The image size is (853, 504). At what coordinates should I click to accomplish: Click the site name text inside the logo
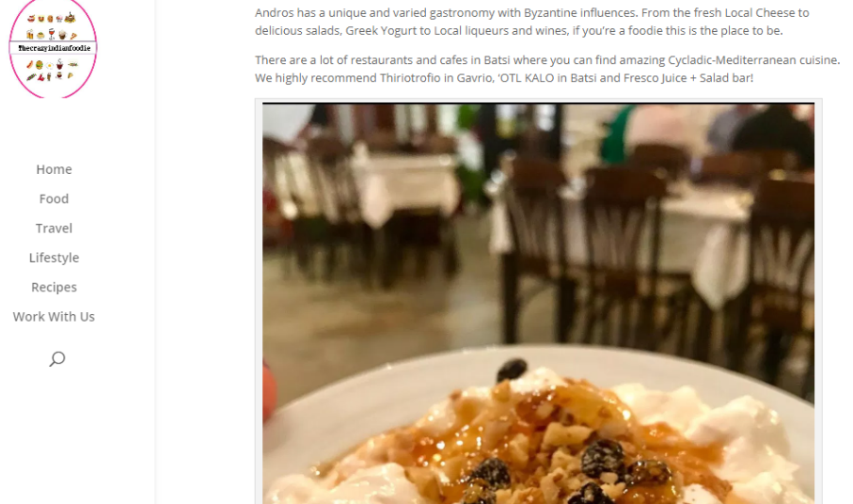click(x=54, y=48)
